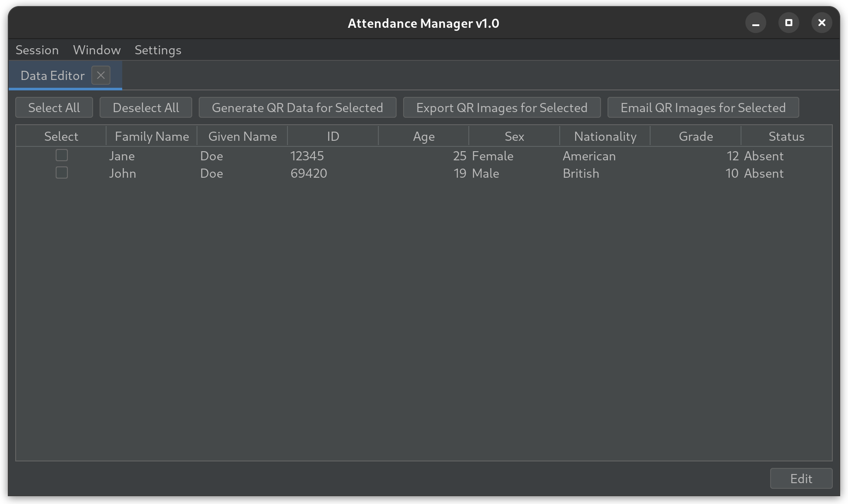The width and height of the screenshot is (848, 504).
Task: Tick the checkbox for John's row
Action: click(62, 172)
